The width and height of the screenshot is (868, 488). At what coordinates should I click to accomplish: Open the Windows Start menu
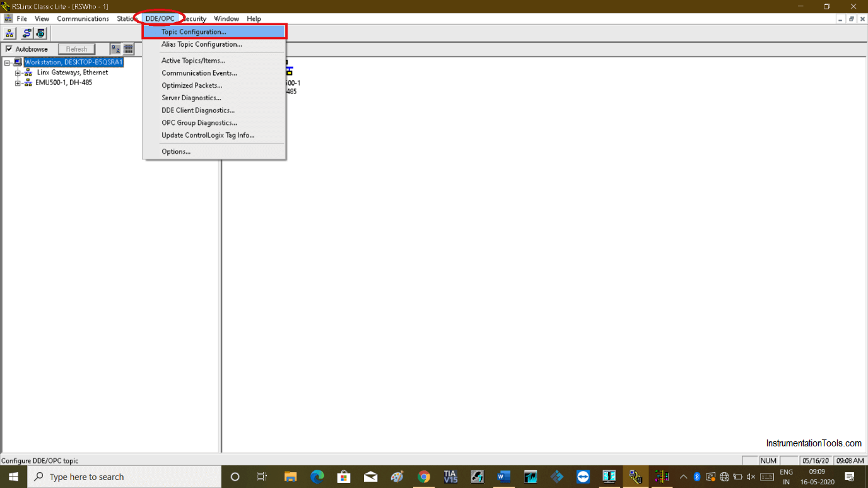coord(13,477)
